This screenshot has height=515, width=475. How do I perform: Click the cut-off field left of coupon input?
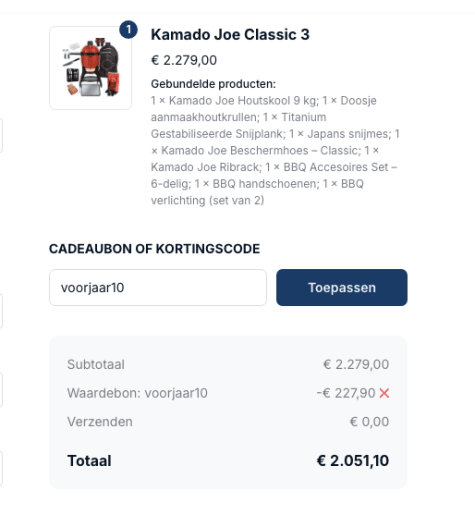(x=1, y=311)
